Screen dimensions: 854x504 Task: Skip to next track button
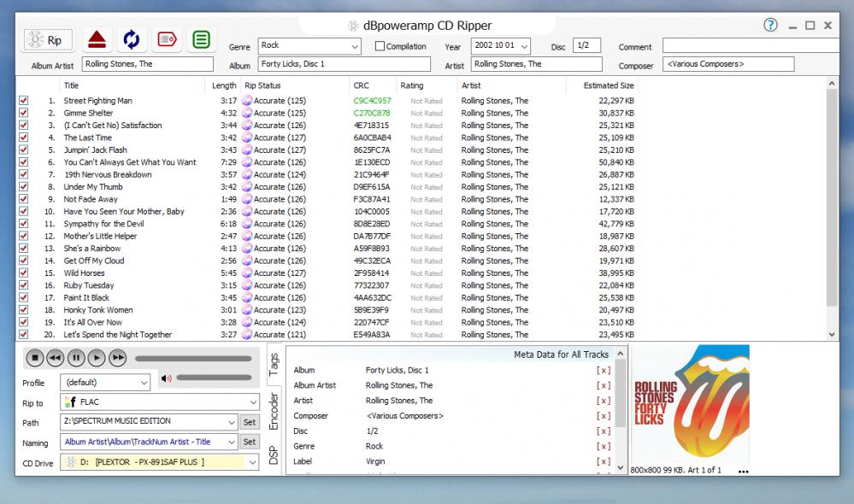pos(118,358)
